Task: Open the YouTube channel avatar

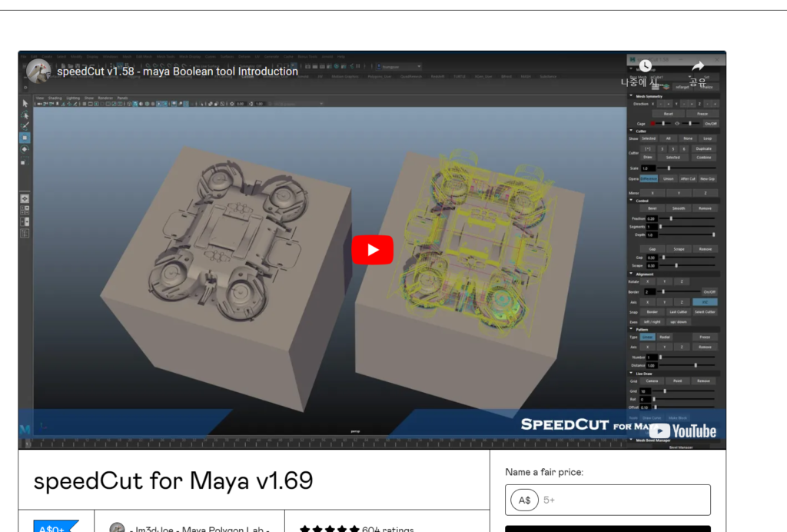Action: point(38,71)
